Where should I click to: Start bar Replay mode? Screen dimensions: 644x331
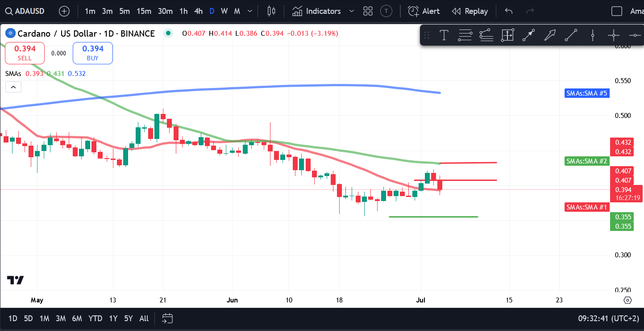(470, 11)
